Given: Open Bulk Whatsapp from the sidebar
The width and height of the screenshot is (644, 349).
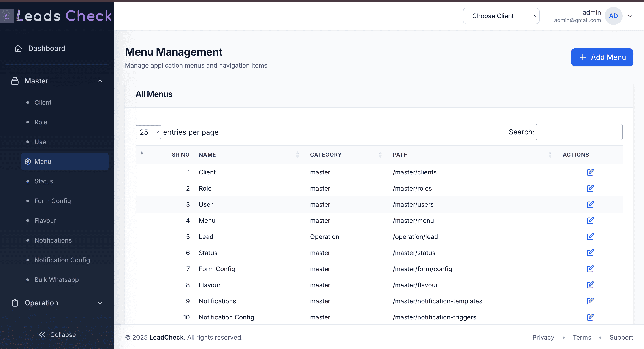Looking at the screenshot, I should click(x=56, y=279).
